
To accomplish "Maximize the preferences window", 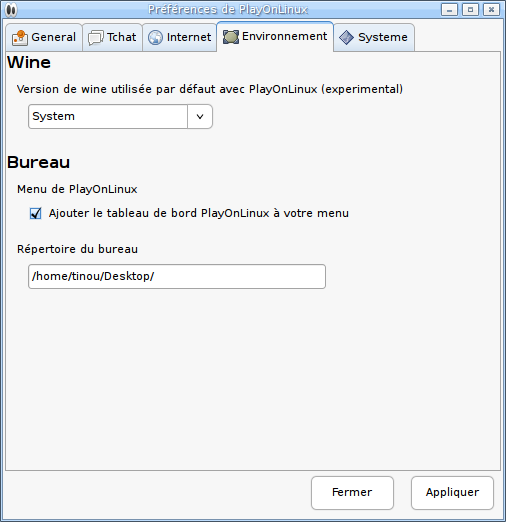I will point(470,10).
